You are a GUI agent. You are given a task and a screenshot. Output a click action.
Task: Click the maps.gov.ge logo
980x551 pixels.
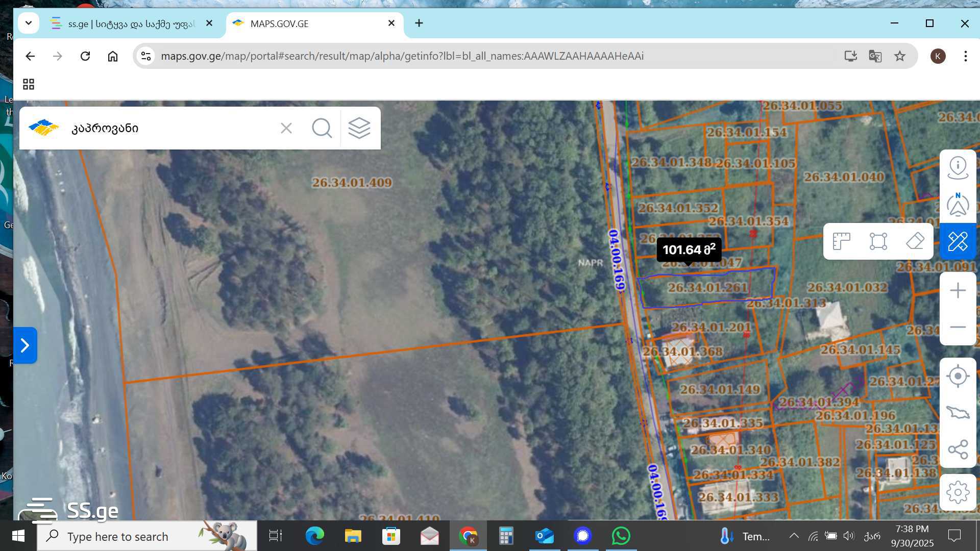point(44,128)
